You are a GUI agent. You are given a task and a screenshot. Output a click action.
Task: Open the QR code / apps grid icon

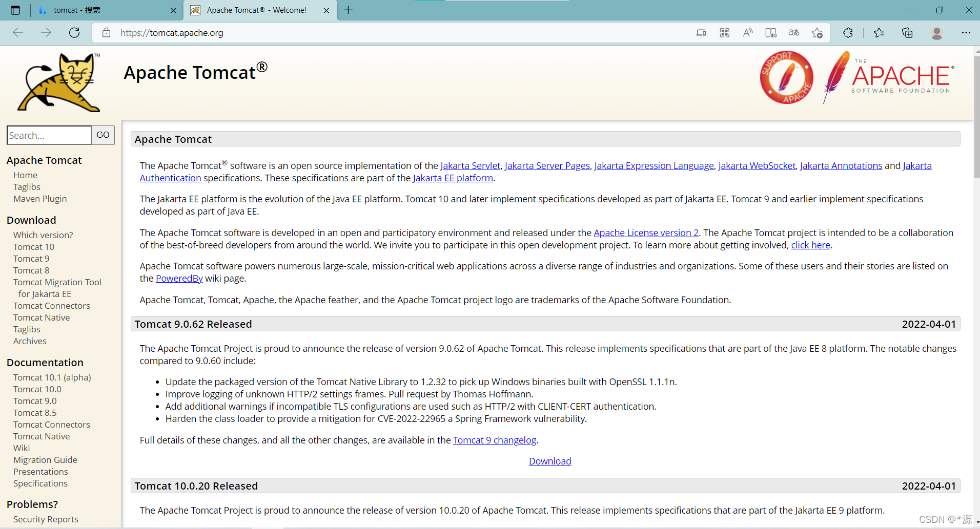(724, 33)
